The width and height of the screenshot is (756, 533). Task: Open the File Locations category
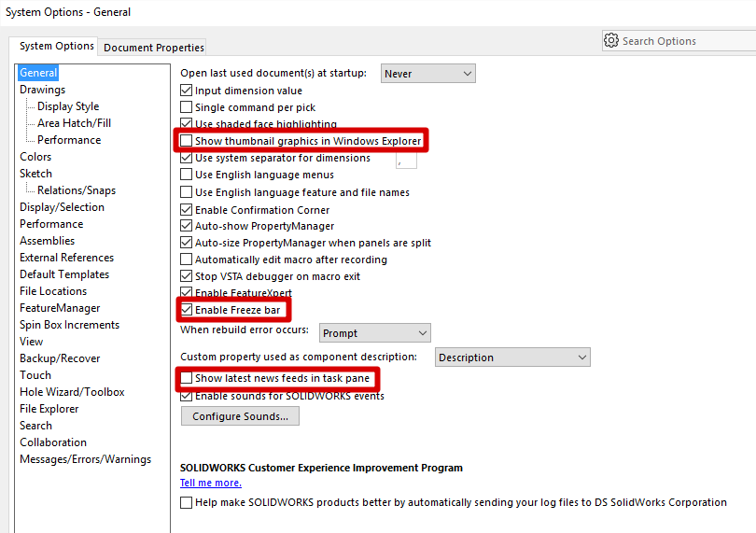coord(53,291)
